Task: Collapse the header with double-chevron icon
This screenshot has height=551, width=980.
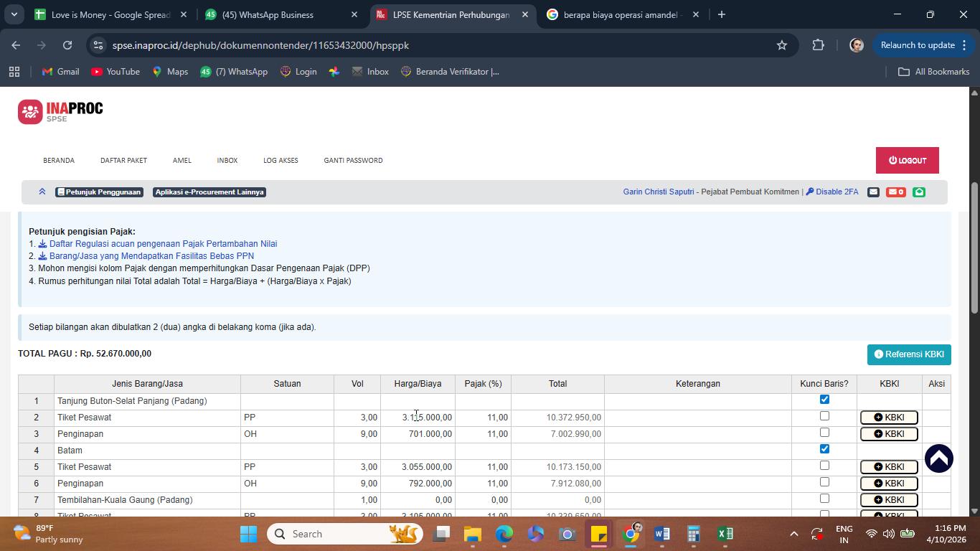Action: (x=42, y=192)
